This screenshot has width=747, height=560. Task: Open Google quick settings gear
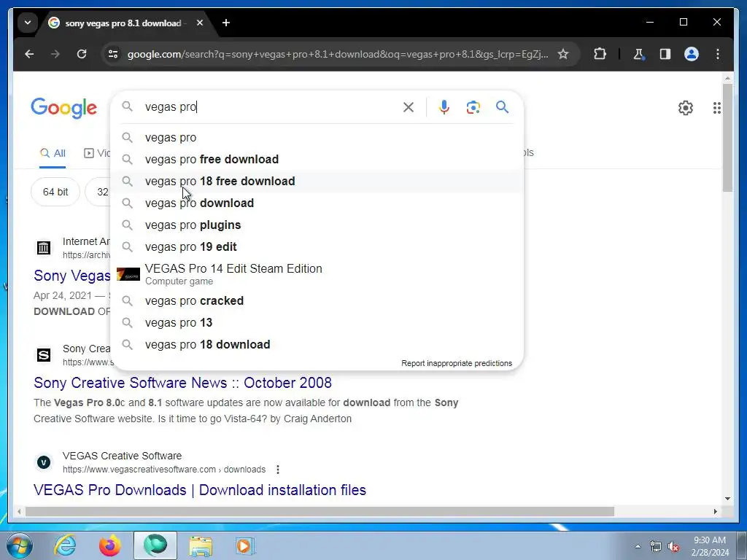coord(686,108)
